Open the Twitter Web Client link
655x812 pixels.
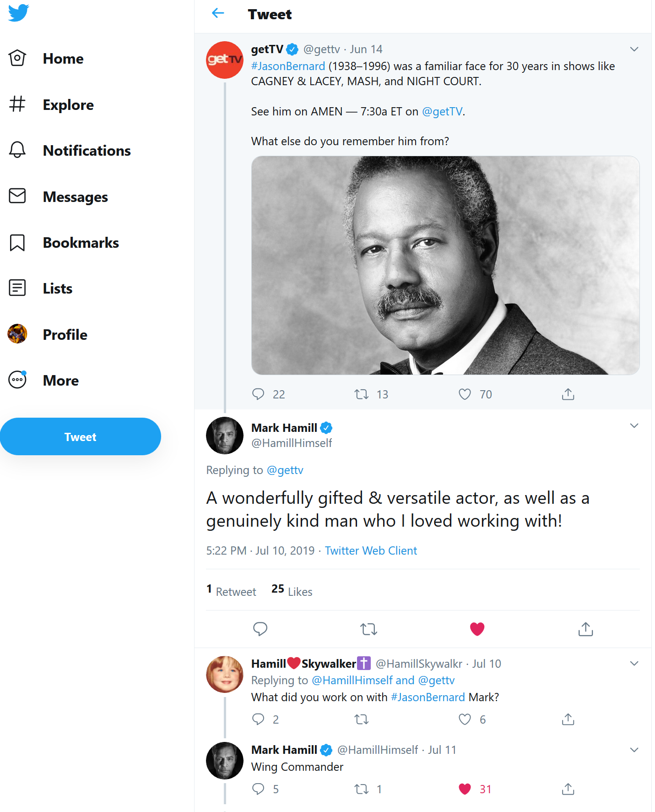(x=371, y=550)
